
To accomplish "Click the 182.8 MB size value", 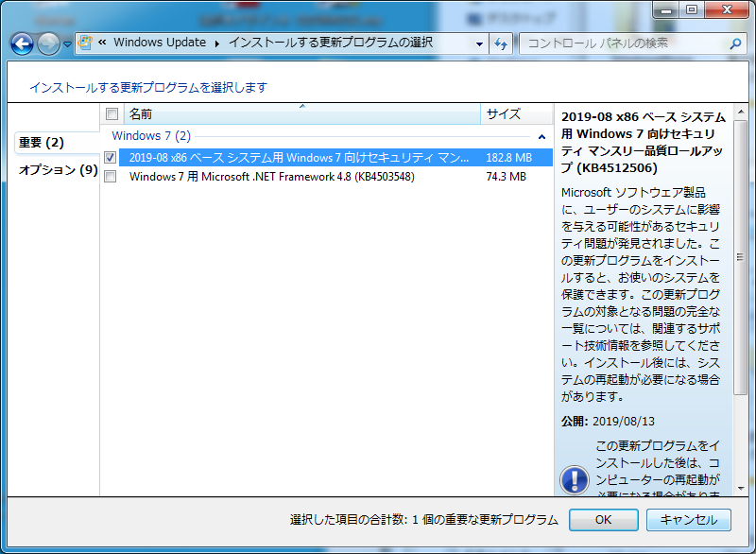I will (x=508, y=158).
